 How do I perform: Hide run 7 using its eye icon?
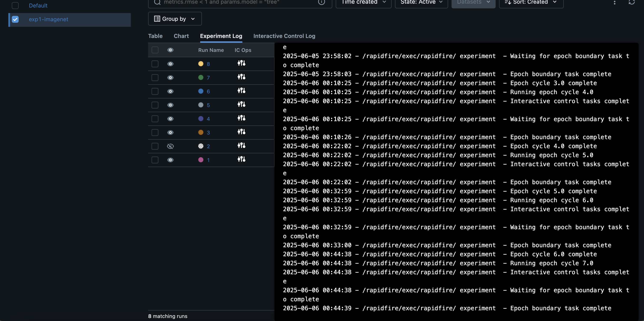(170, 78)
